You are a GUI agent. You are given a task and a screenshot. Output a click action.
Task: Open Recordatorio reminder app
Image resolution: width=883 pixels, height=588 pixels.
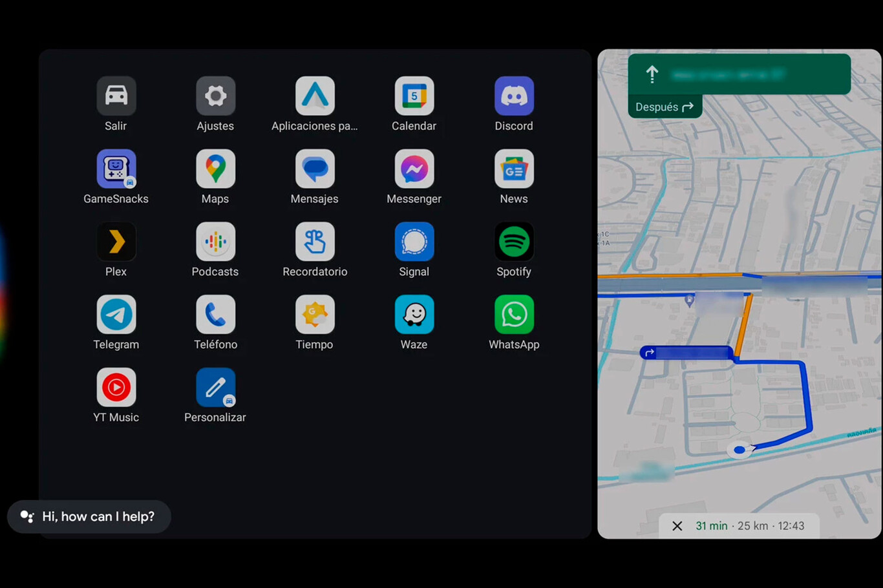(x=315, y=242)
